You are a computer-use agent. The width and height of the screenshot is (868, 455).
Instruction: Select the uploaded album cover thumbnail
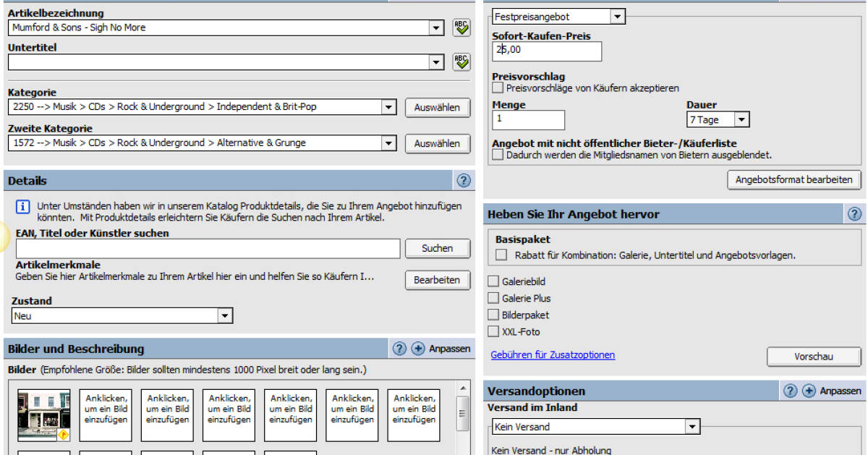(43, 415)
